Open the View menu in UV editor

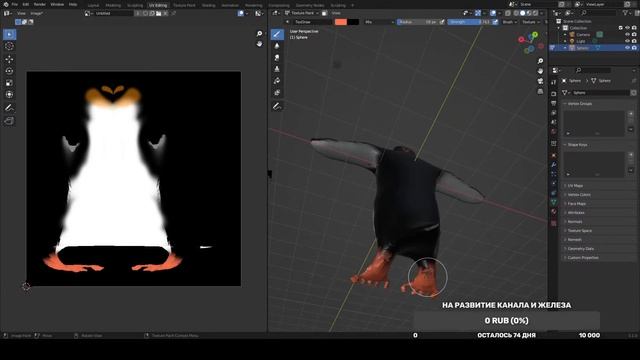tap(21, 13)
